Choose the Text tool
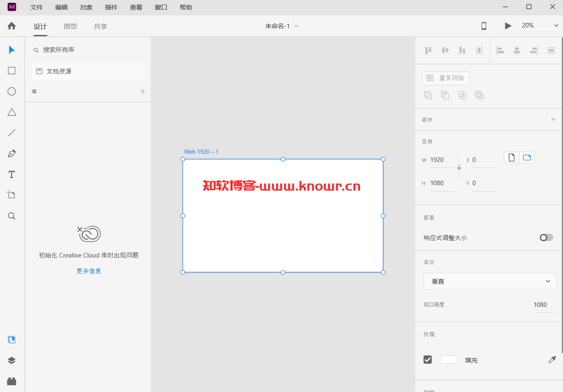The image size is (563, 392). 12,174
